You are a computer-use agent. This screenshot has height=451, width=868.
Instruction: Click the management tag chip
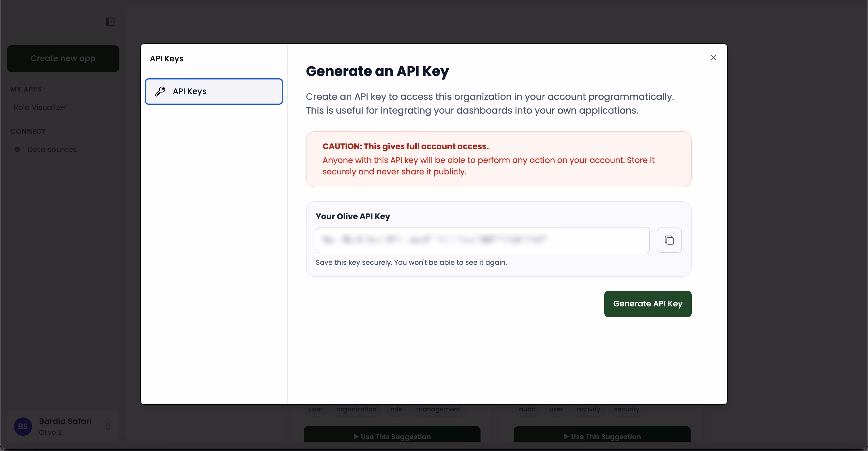tap(438, 409)
